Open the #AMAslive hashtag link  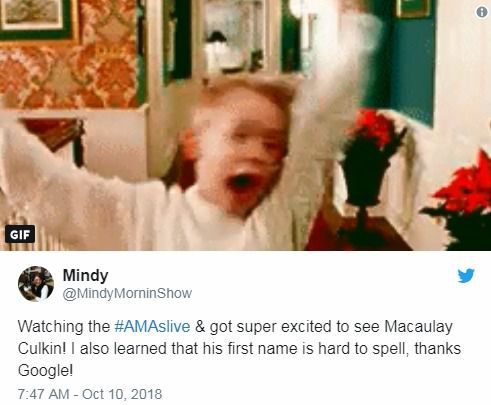(152, 326)
